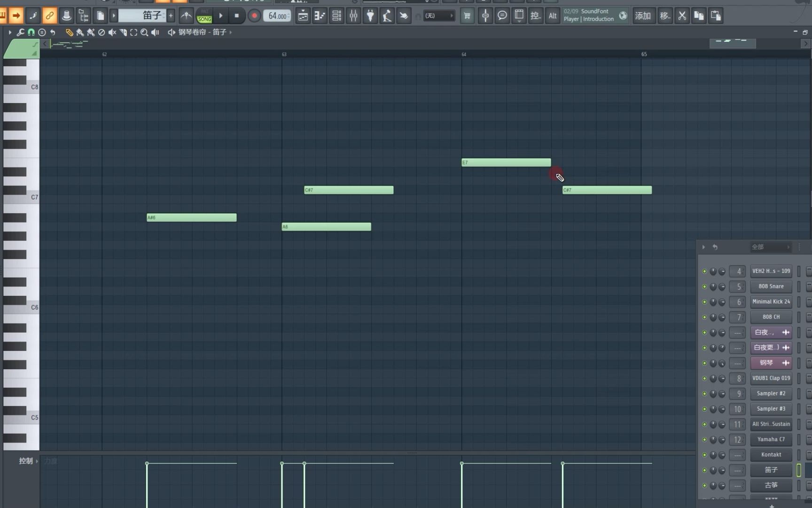Toggle the snap magnet in piano roll
Image resolution: width=812 pixels, height=508 pixels.
[31, 32]
